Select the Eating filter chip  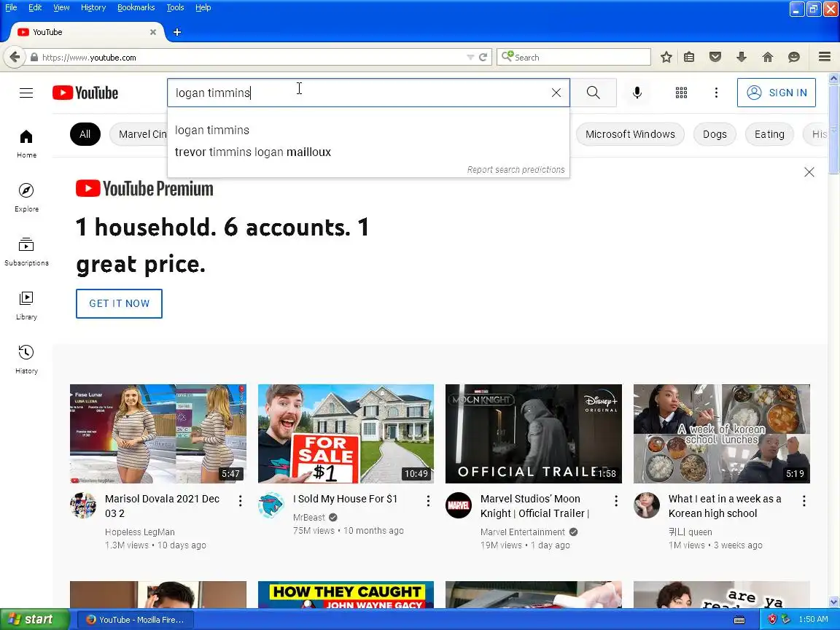(769, 134)
